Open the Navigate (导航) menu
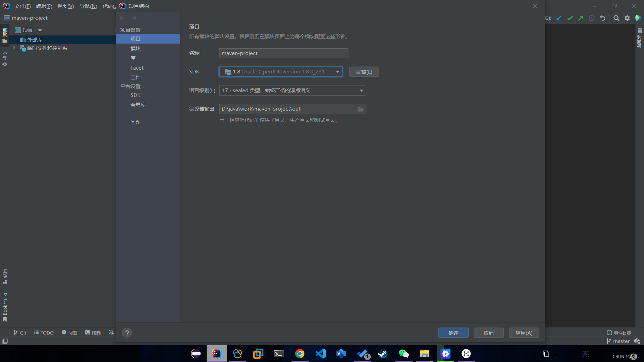Viewport: 644px width, 362px height. click(88, 6)
